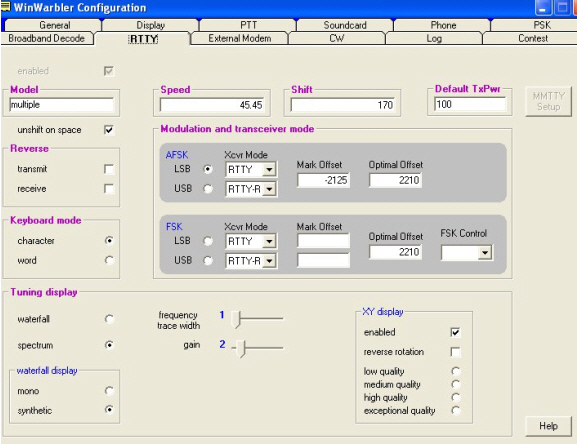This screenshot has height=445, width=578.
Task: Click AFSK Mark Offset field -2125
Action: pos(323,180)
